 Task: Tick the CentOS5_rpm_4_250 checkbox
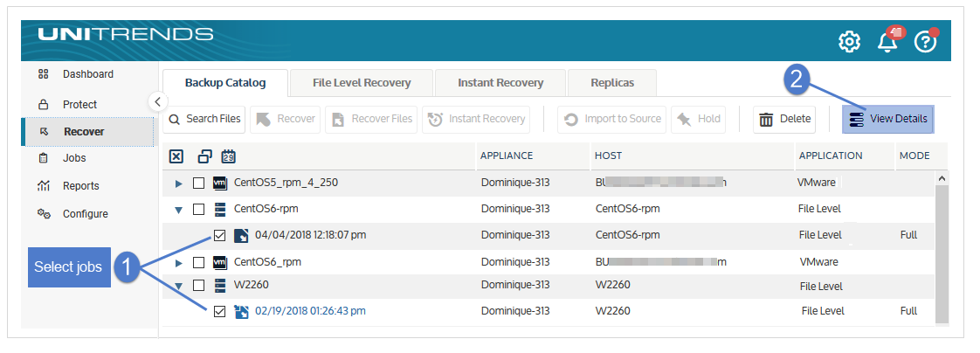[198, 183]
